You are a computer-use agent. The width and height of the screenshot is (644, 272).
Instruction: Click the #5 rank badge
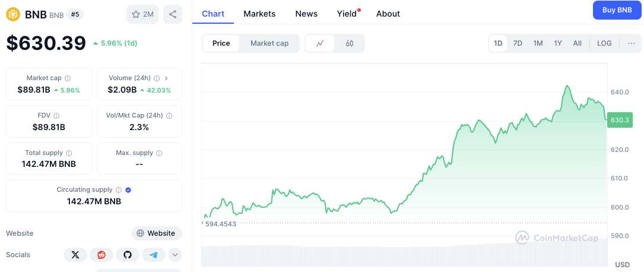pos(75,14)
